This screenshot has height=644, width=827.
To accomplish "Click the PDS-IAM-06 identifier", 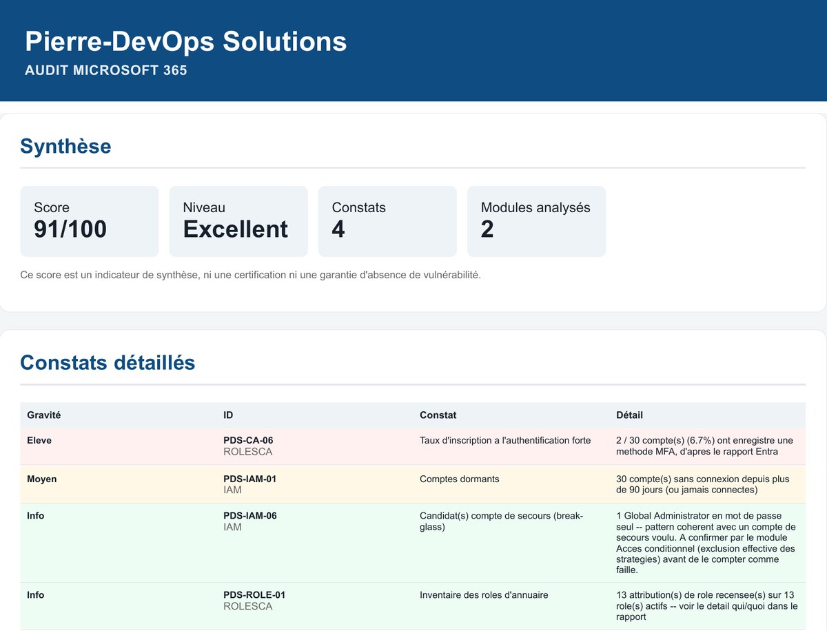I will point(251,515).
